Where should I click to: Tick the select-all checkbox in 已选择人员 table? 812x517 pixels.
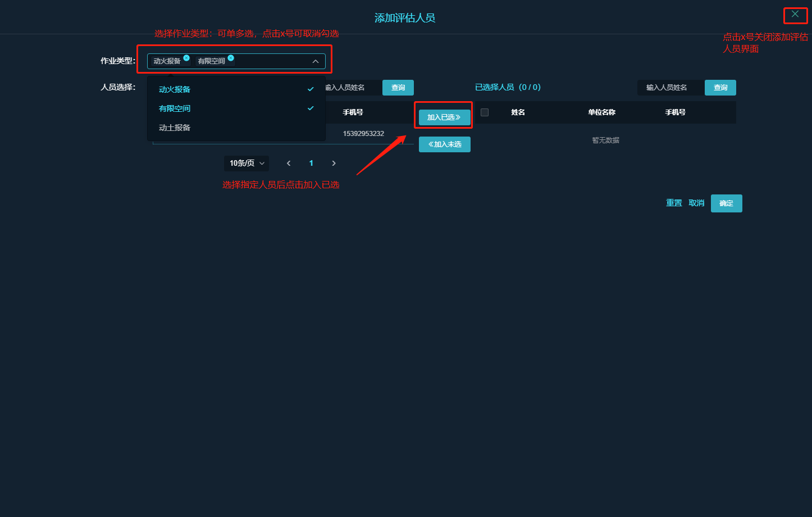(x=485, y=112)
